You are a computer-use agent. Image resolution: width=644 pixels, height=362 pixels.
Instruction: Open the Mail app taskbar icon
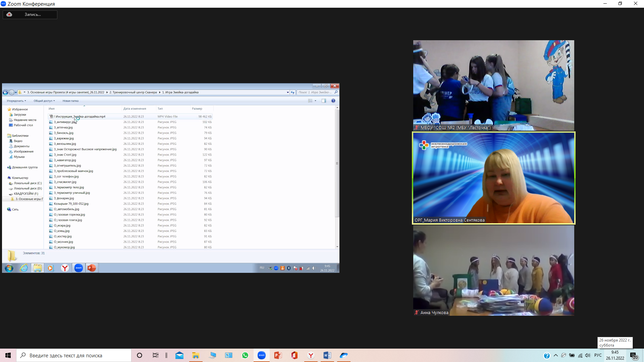tap(179, 355)
